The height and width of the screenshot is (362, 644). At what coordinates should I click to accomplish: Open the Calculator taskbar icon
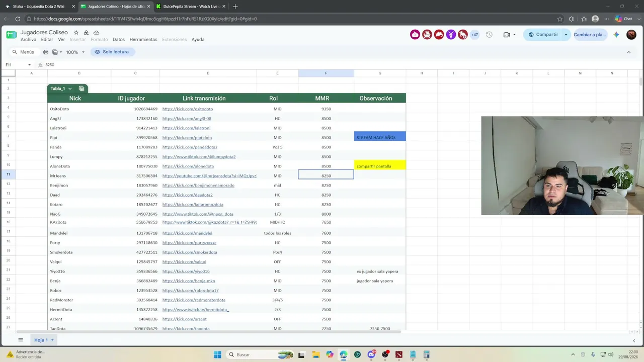(426, 354)
